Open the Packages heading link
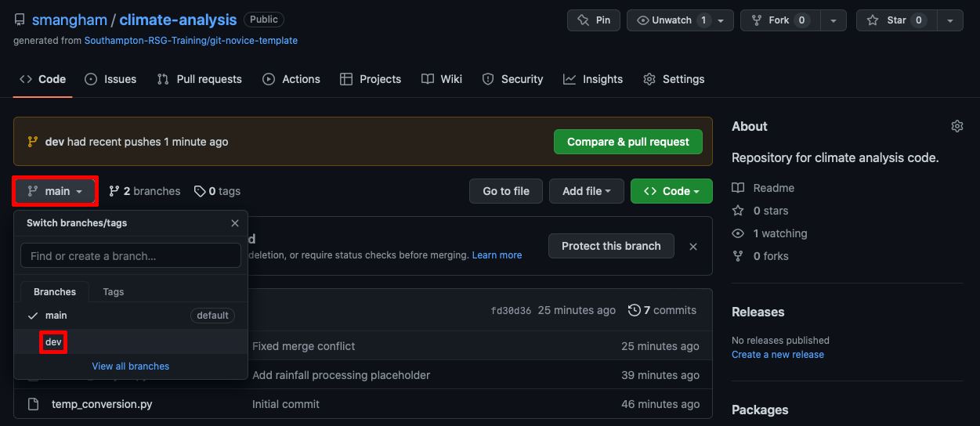Image resolution: width=980 pixels, height=426 pixels. (x=760, y=410)
